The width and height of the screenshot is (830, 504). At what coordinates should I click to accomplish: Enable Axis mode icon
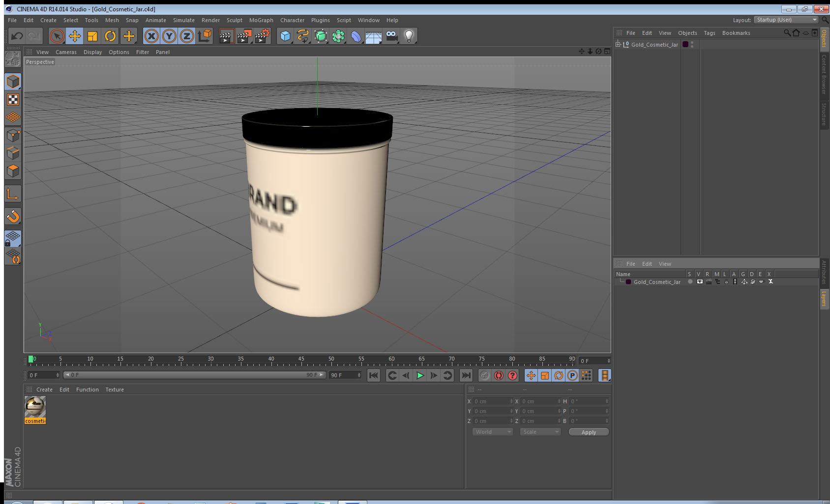[13, 194]
